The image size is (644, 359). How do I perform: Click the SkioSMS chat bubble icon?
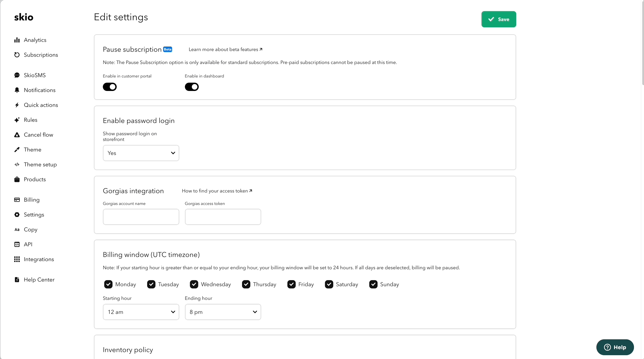click(17, 75)
